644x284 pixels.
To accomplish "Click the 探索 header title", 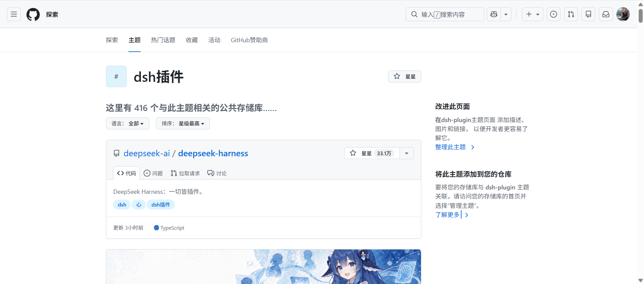I will coord(52,14).
